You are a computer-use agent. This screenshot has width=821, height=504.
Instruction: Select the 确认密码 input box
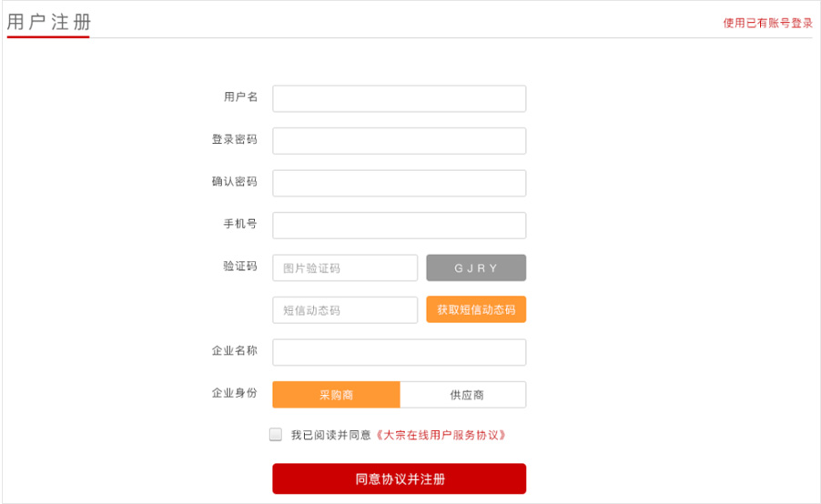[399, 183]
